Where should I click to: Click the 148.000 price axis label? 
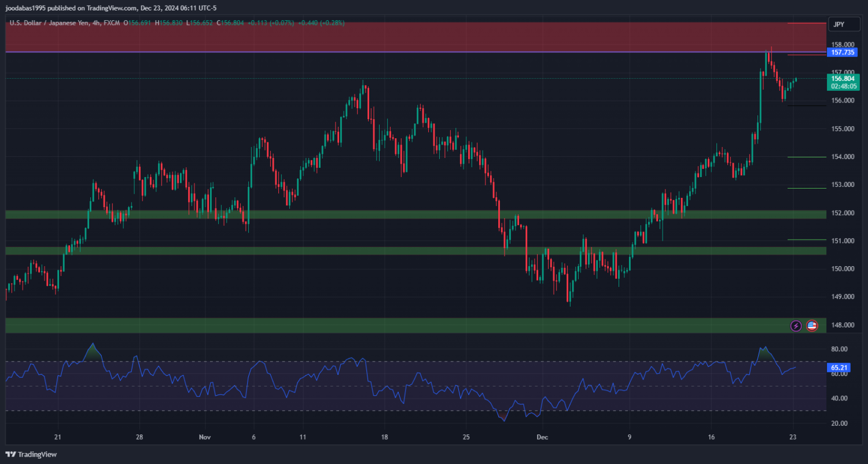tap(843, 325)
